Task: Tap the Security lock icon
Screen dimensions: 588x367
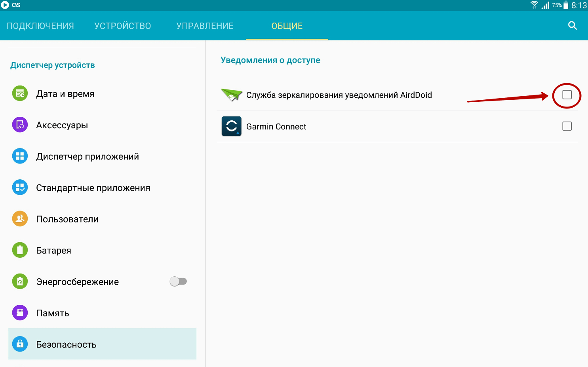Action: [20, 344]
